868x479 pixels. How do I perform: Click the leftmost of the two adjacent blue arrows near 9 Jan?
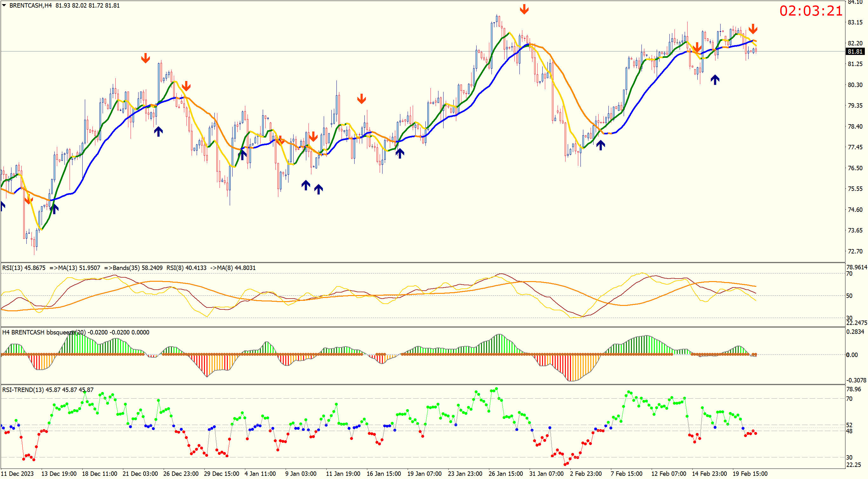click(x=306, y=185)
